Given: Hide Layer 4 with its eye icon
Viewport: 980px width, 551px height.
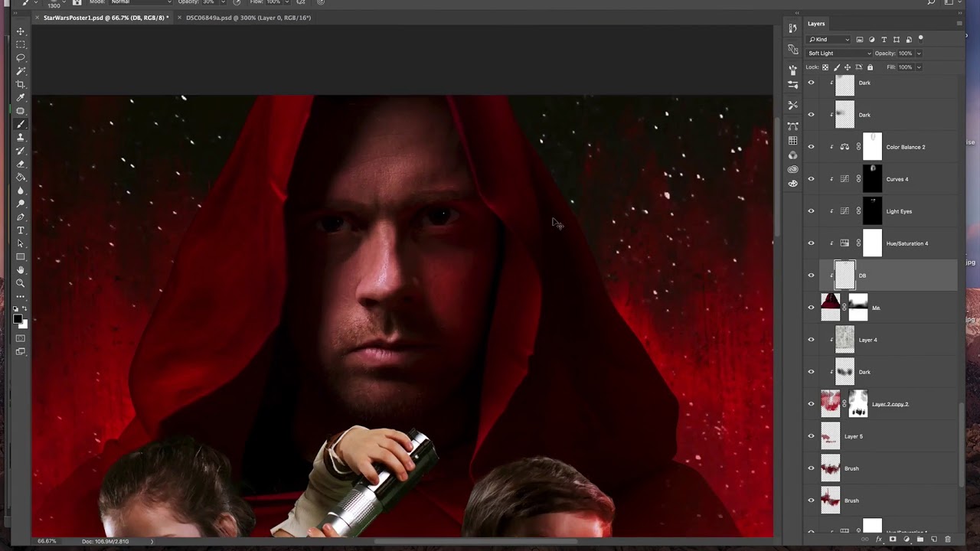Looking at the screenshot, I should coord(812,340).
